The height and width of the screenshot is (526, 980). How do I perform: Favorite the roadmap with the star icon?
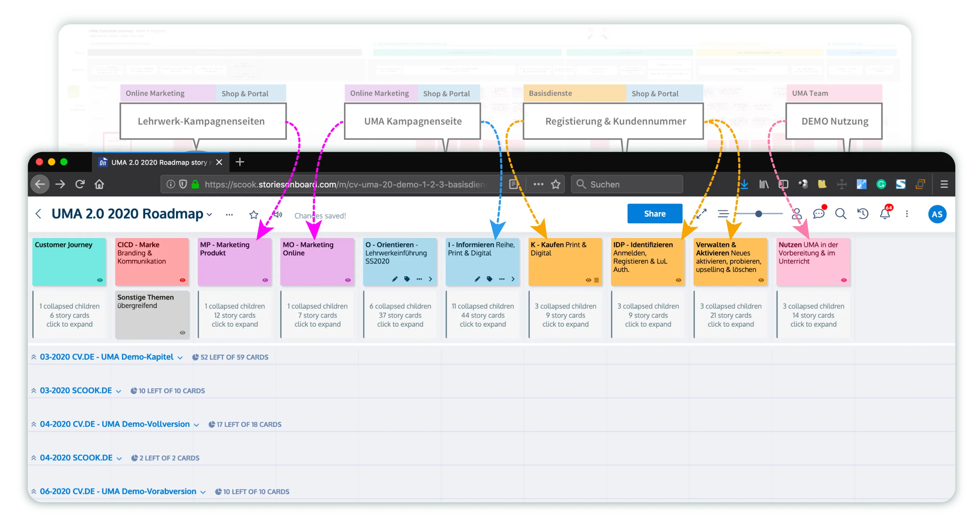[x=254, y=215]
